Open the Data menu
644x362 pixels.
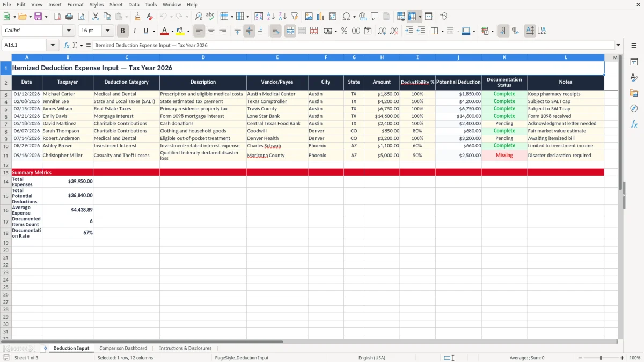134,4
